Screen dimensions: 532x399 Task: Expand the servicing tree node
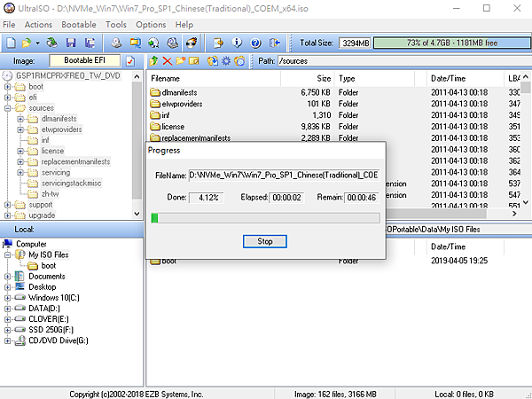[x=20, y=173]
